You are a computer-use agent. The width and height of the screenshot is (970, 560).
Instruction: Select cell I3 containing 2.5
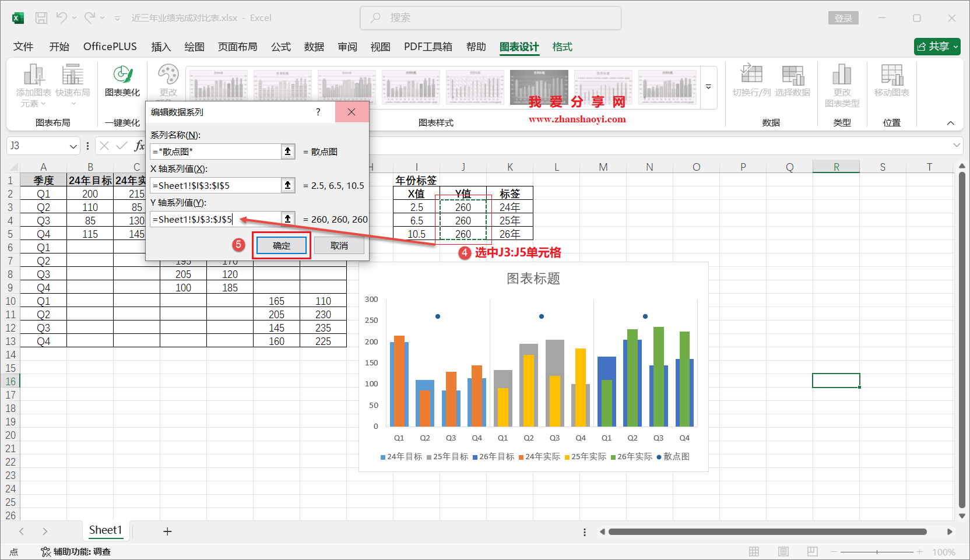click(416, 207)
